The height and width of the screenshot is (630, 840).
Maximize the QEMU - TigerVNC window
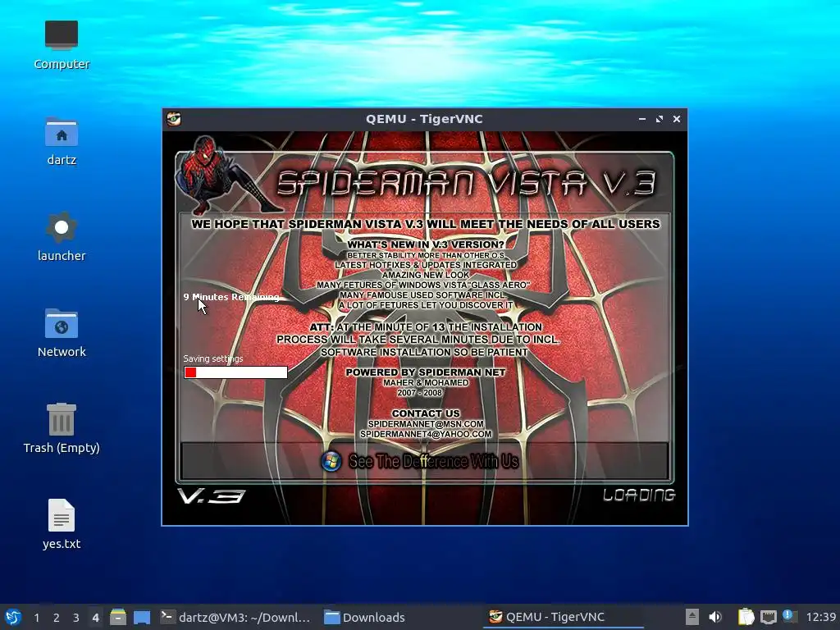(x=660, y=119)
